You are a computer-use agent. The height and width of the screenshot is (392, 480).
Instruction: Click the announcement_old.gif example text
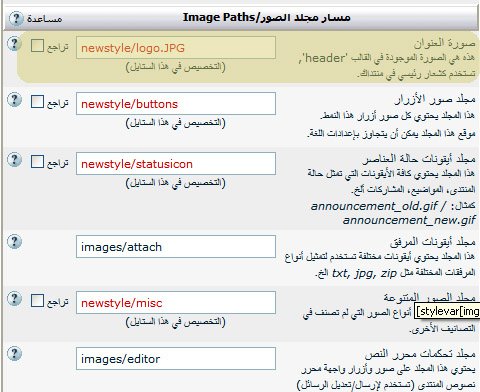(374, 206)
